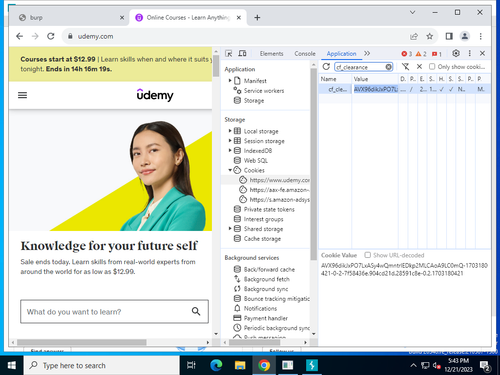500x375 pixels.
Task: Open Private state tokens
Action: click(269, 209)
